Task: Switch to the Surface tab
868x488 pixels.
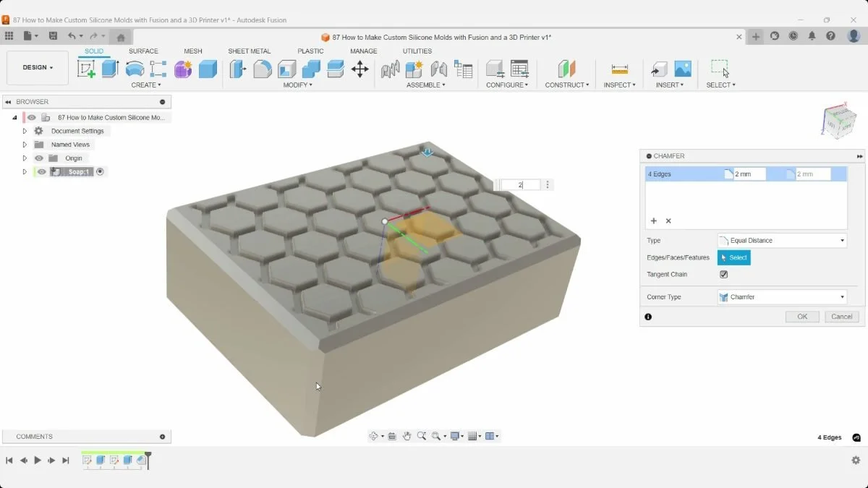Action: [143, 51]
